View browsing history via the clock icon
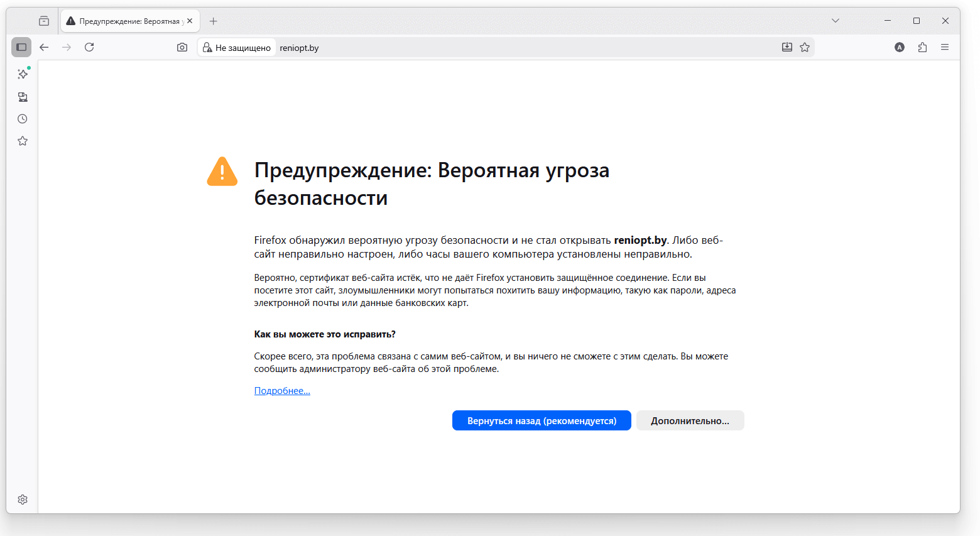Image resolution: width=980 pixels, height=536 pixels. tap(23, 118)
